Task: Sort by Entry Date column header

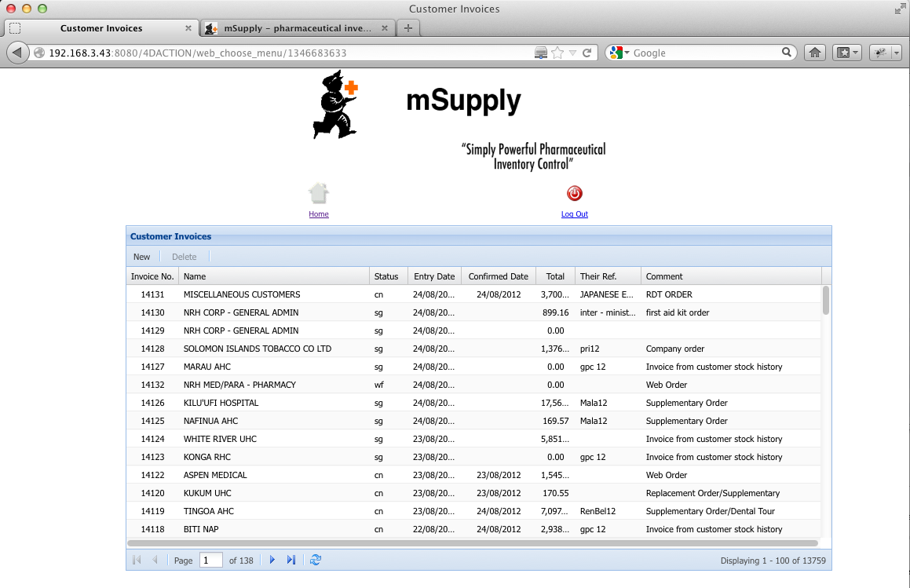Action: coord(435,276)
